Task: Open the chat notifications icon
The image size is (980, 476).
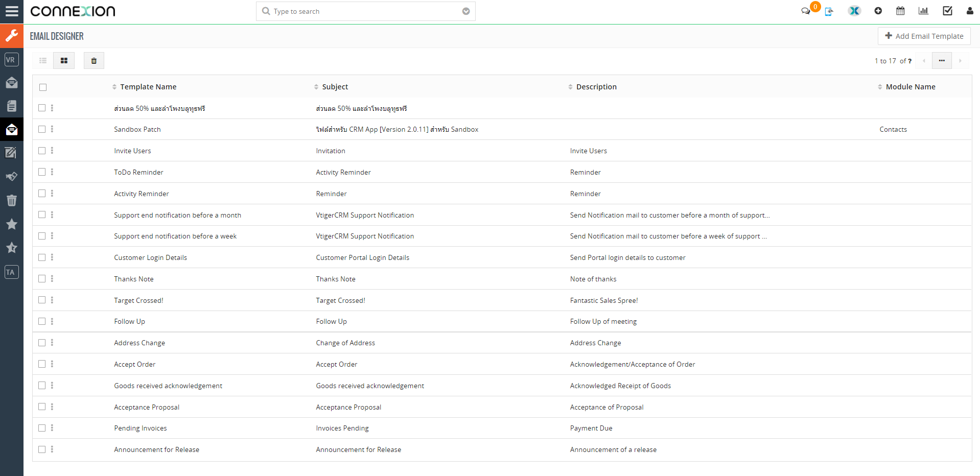Action: 806,11
